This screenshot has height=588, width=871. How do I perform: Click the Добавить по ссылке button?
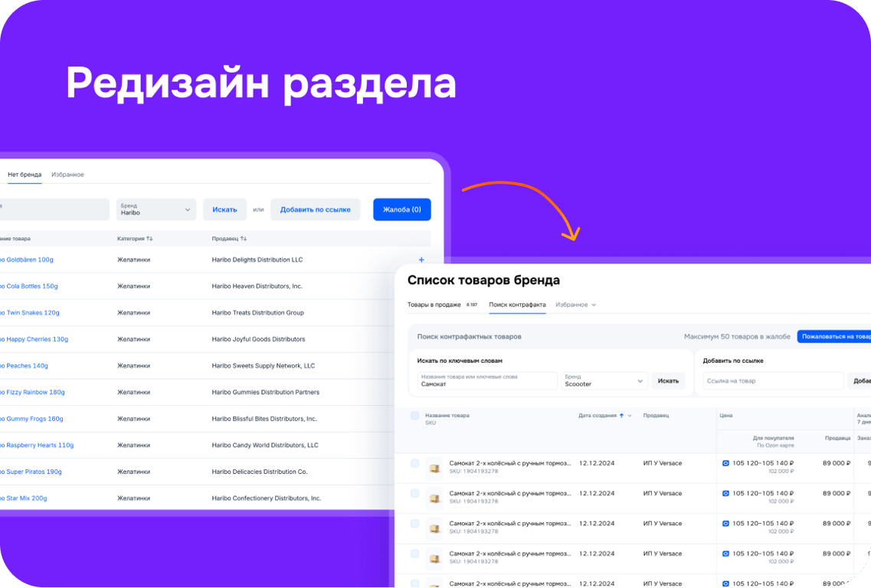tap(315, 209)
